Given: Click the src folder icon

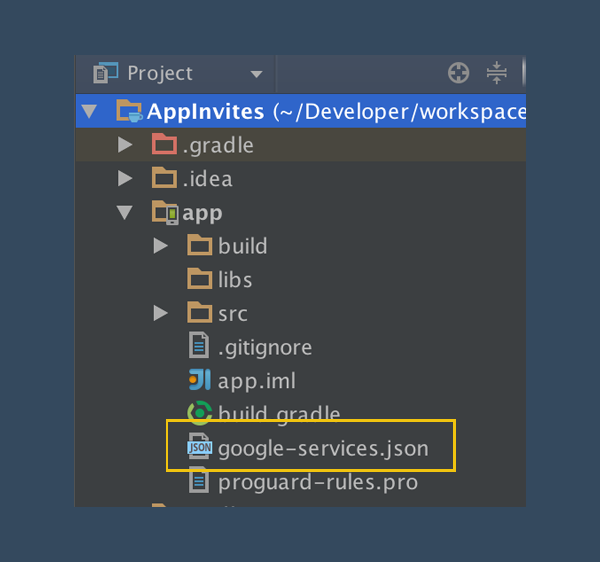Looking at the screenshot, I should [x=199, y=312].
